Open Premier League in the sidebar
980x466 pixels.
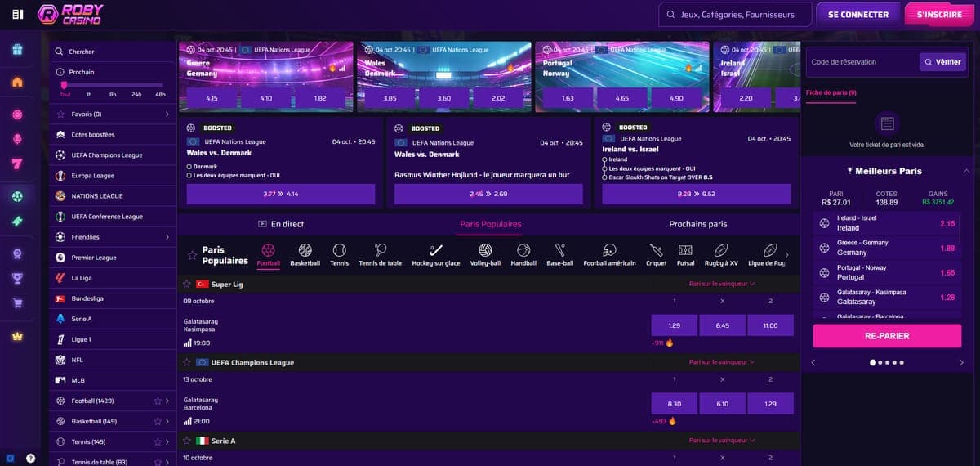pyautogui.click(x=113, y=258)
